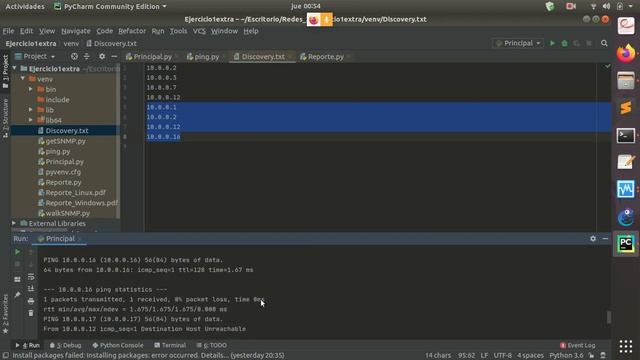Toggle tool window bars in the status bar corner
The image size is (640, 360).
point(6,356)
